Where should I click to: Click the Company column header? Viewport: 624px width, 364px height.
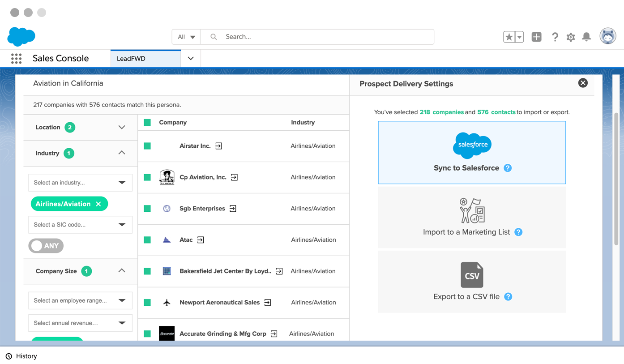[x=173, y=122]
